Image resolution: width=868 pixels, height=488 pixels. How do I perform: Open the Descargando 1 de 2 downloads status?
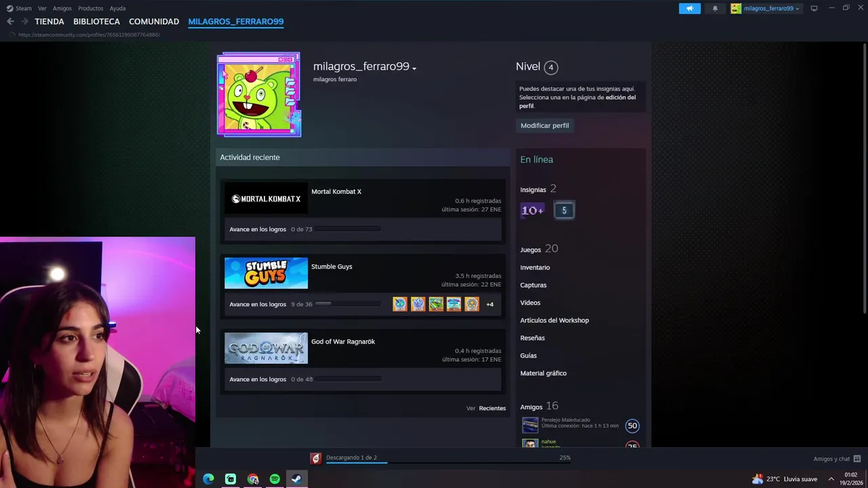coord(351,457)
